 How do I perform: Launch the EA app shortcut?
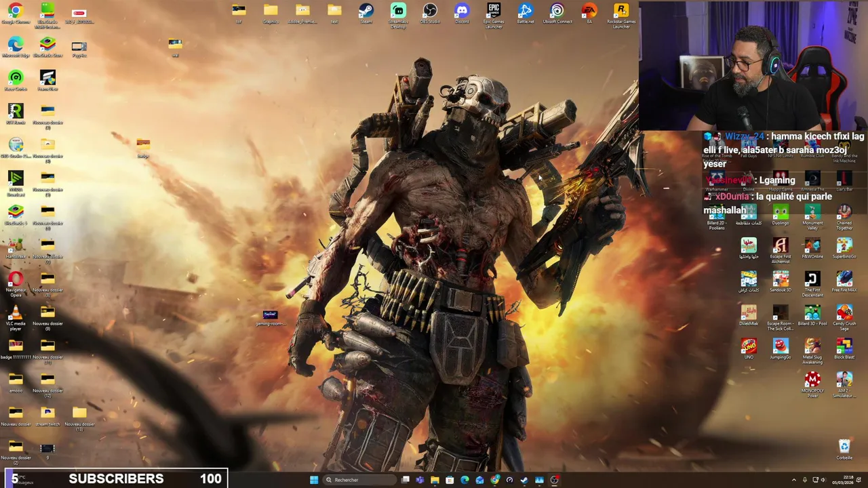pyautogui.click(x=589, y=14)
